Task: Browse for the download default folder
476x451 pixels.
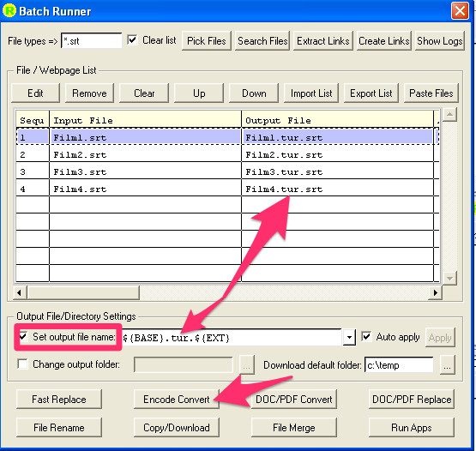Action: pos(447,364)
